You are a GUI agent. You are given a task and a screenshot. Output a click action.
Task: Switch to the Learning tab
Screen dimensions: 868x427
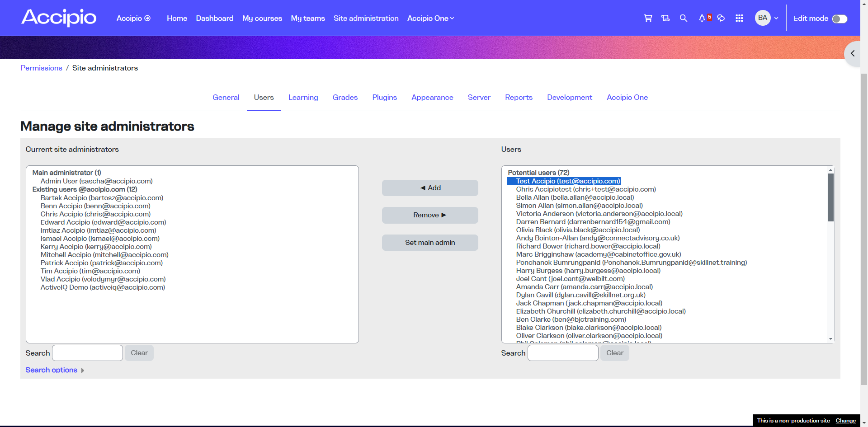coord(303,97)
